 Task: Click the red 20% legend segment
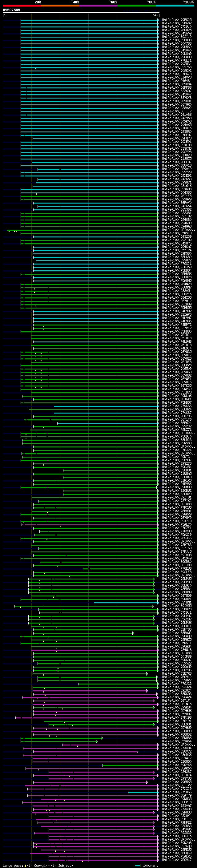pyautogui.click(x=22, y=6)
